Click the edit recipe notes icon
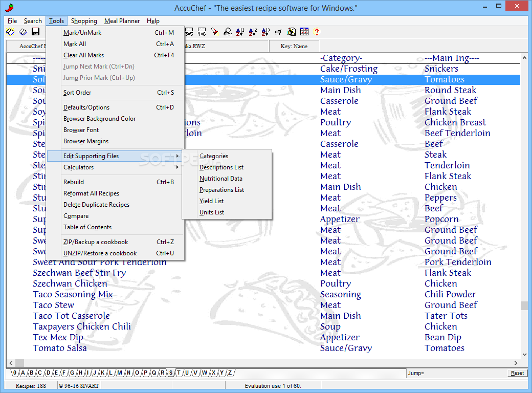Screen dimensions: 532x393 pos(292,32)
